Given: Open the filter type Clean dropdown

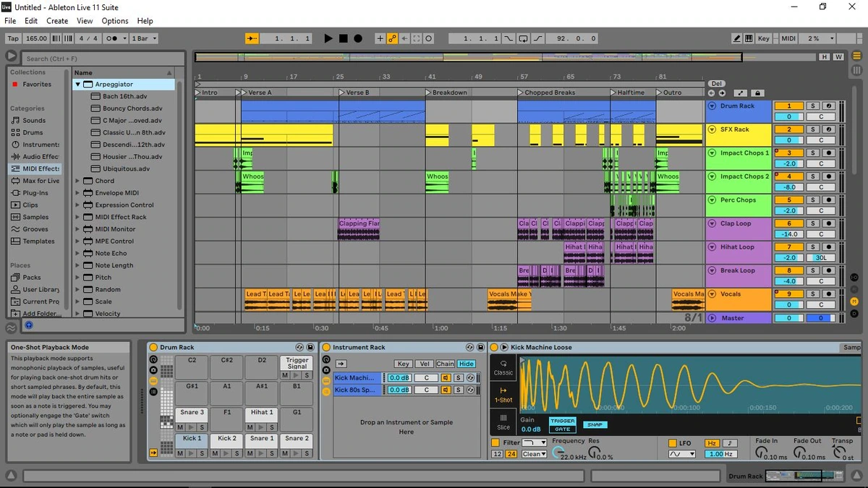Looking at the screenshot, I should (534, 454).
